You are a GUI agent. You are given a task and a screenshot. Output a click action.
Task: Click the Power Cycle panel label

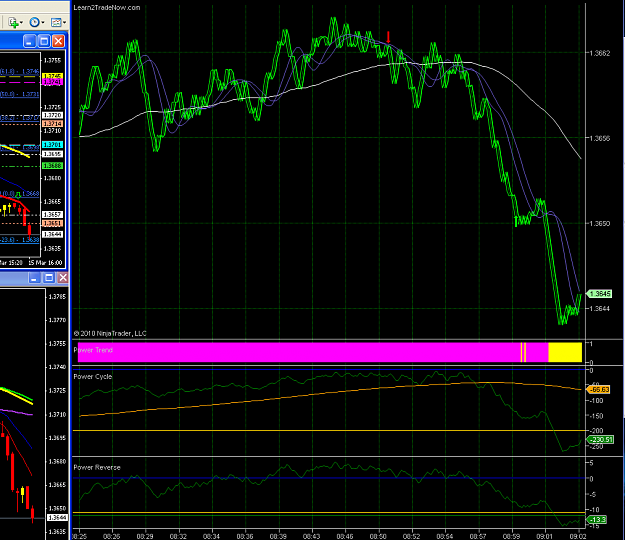point(92,377)
